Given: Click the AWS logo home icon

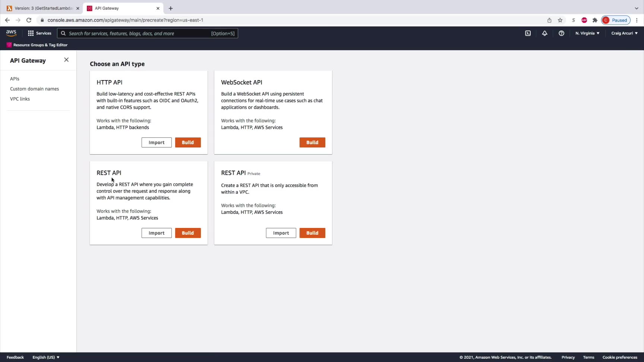Looking at the screenshot, I should [x=11, y=33].
